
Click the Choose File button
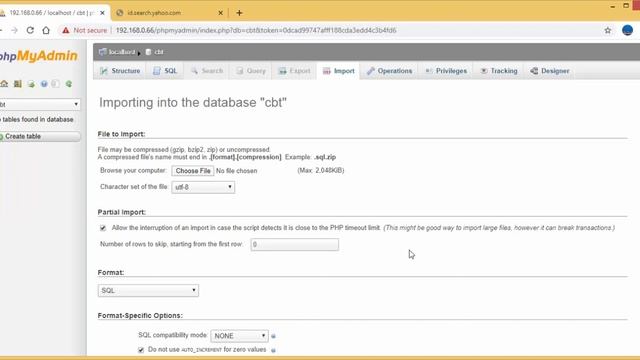(x=193, y=171)
